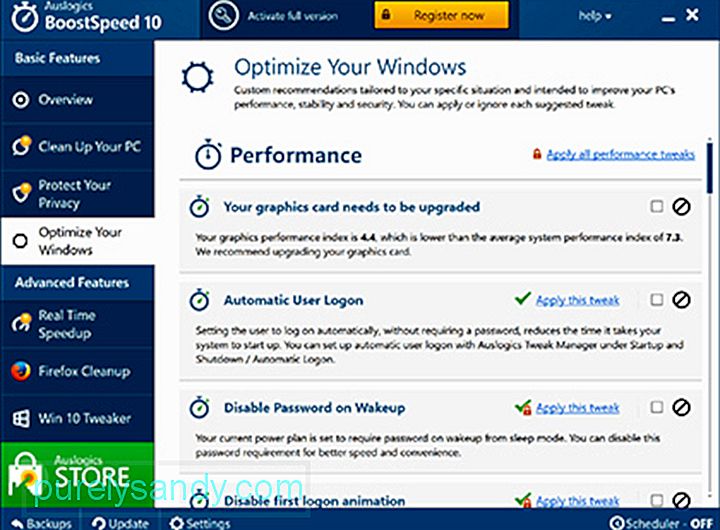This screenshot has width=720, height=530.
Task: Toggle the Scheduler OFF status
Action: [x=662, y=523]
